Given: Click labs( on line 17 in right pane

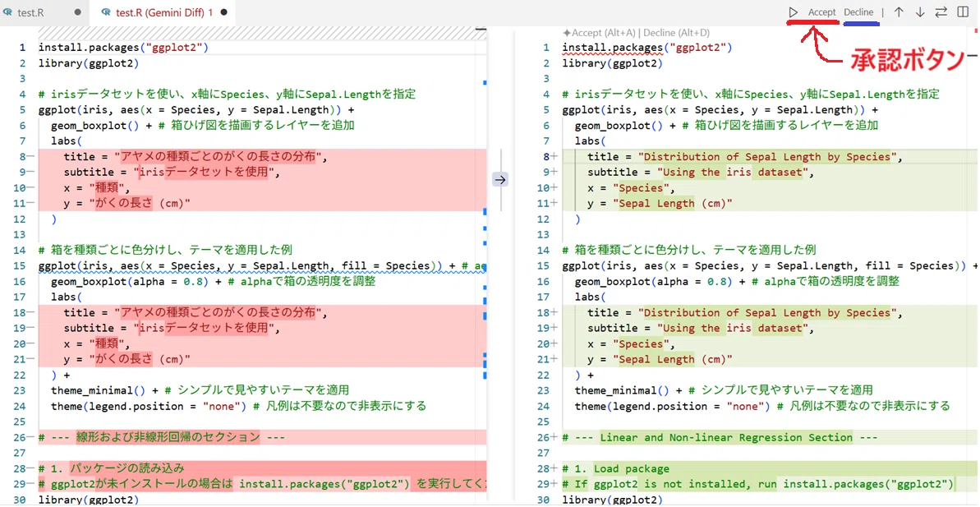Looking at the screenshot, I should click(591, 297).
